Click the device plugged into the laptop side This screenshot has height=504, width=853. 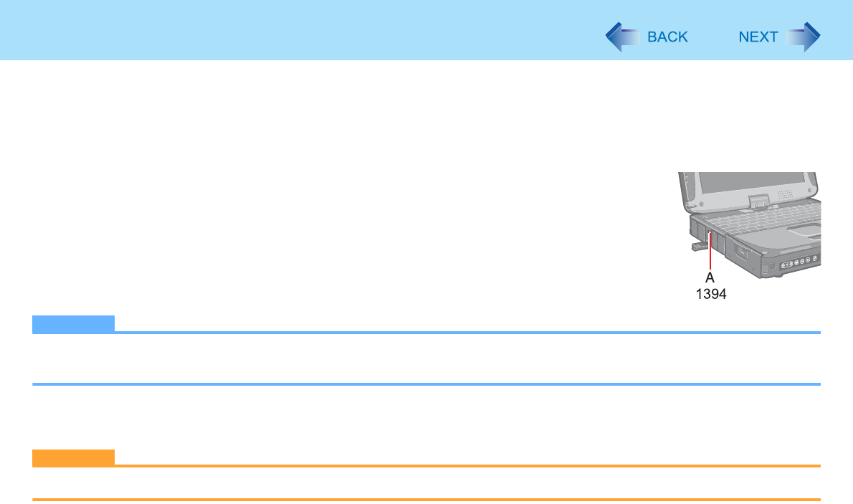coord(700,247)
